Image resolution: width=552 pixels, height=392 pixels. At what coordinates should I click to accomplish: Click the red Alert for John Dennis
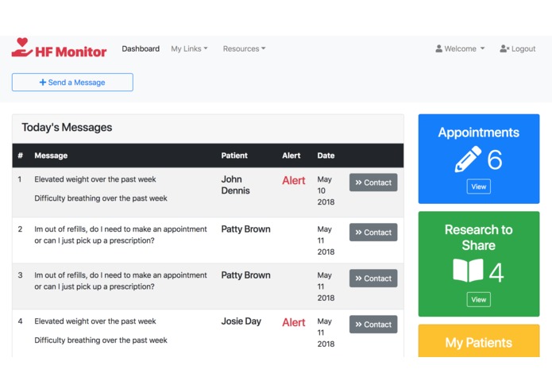coord(293,181)
